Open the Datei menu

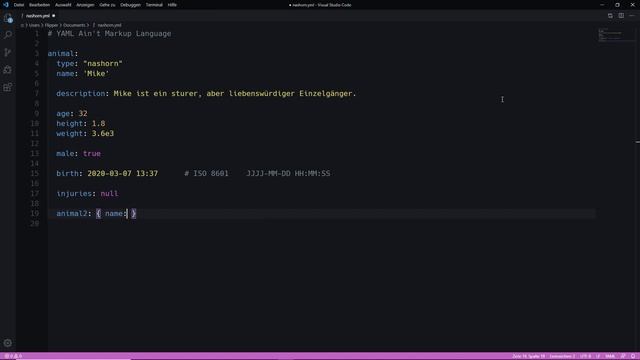pyautogui.click(x=19, y=5)
